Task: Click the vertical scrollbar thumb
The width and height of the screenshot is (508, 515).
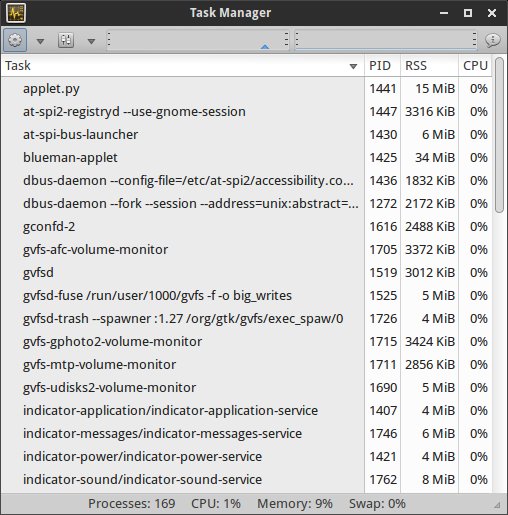Action: [499, 135]
